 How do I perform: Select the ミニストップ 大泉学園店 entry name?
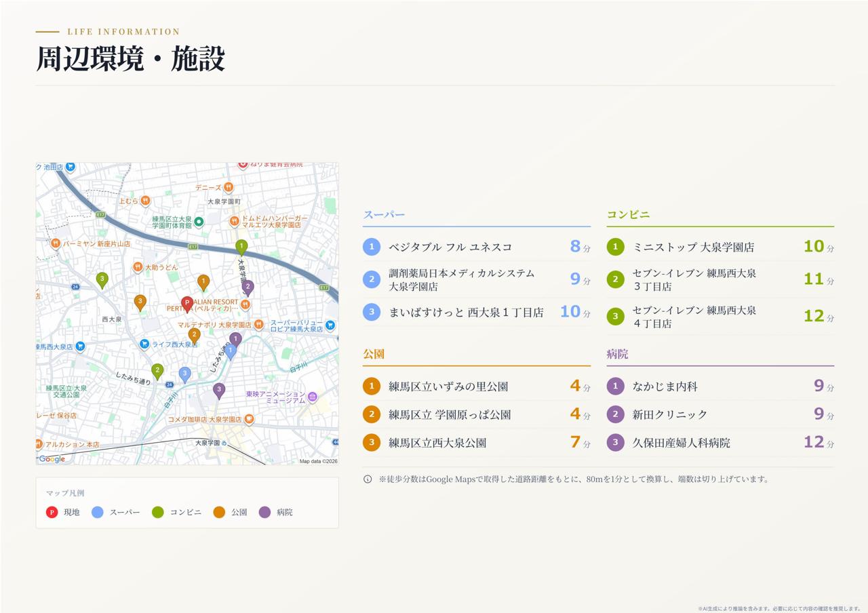[693, 247]
